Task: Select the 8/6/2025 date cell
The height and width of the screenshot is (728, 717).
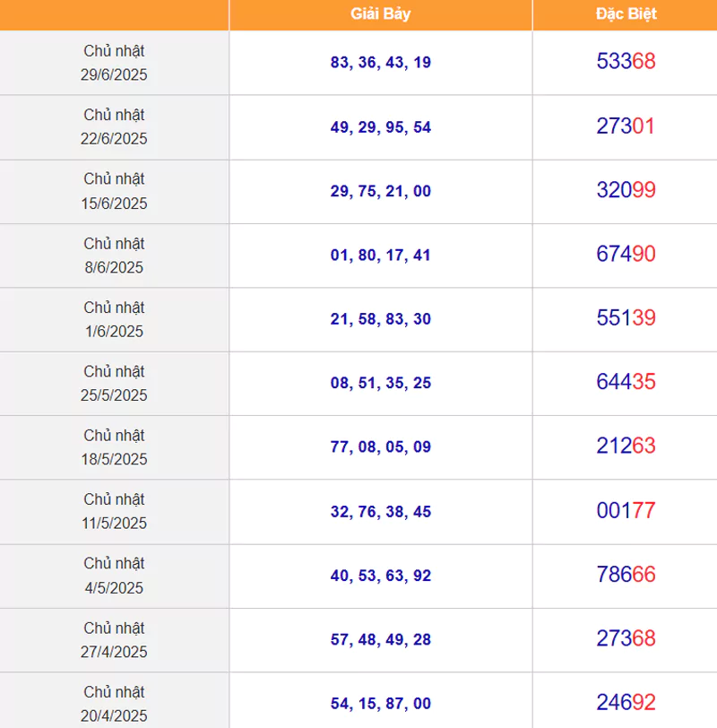Action: pyautogui.click(x=114, y=255)
